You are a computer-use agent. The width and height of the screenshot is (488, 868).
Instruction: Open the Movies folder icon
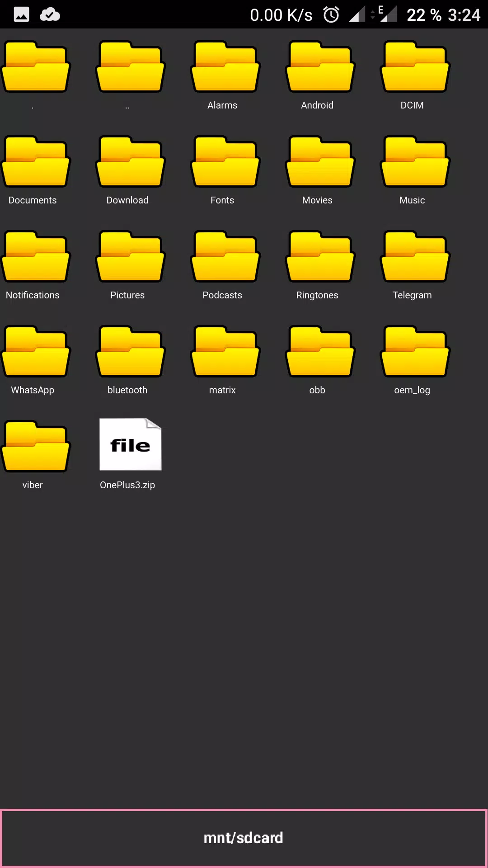click(320, 162)
